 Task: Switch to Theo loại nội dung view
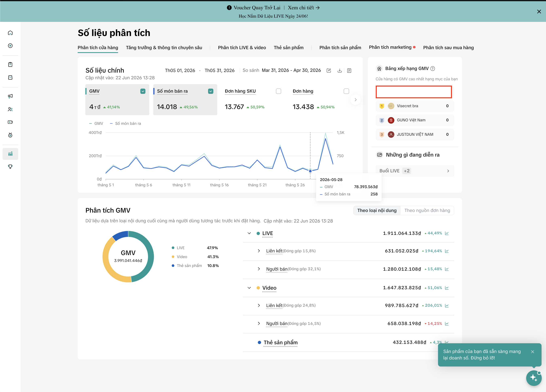coord(377,210)
